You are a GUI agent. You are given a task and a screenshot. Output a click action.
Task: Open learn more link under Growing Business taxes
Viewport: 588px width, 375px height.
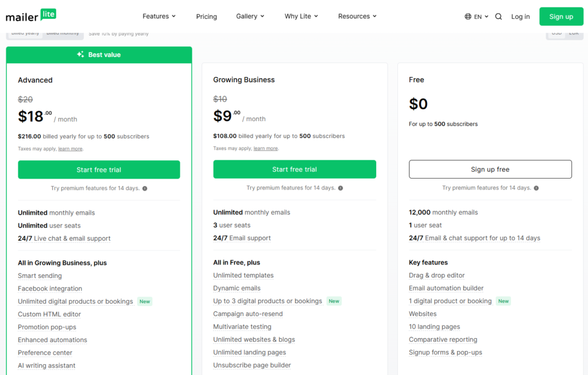pyautogui.click(x=265, y=149)
